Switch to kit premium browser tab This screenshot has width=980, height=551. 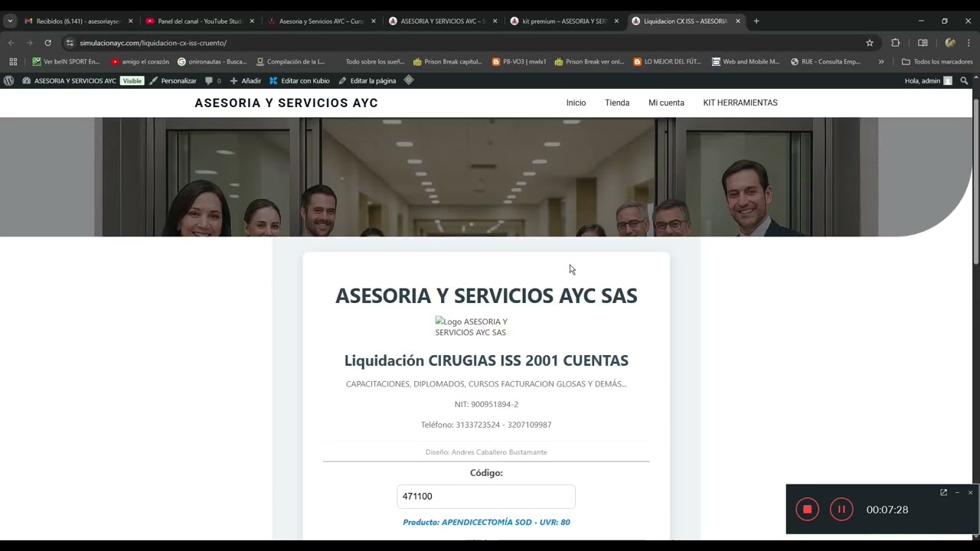click(x=564, y=21)
